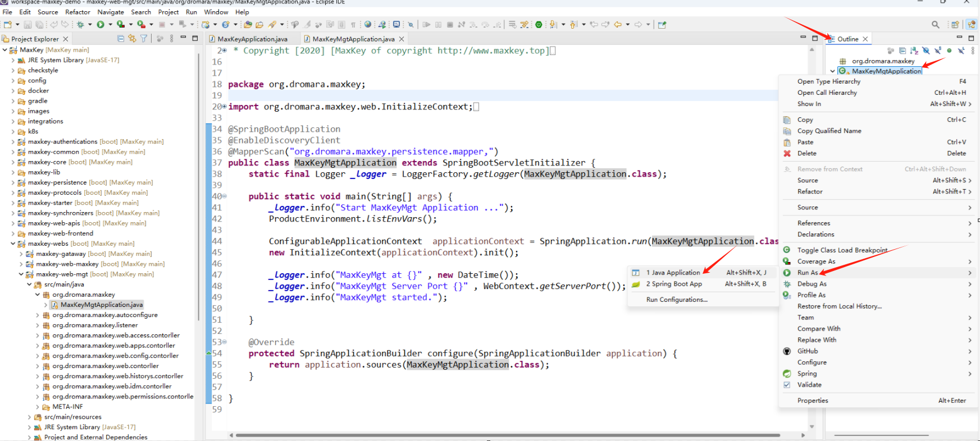Collapse the src/main/java folder
This screenshot has height=441, width=980.
pyautogui.click(x=29, y=284)
